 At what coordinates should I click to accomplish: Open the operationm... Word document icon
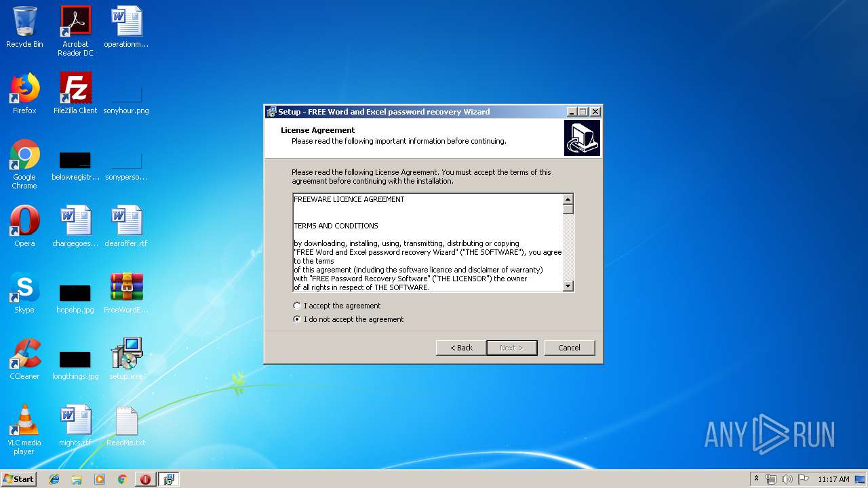pyautogui.click(x=126, y=27)
